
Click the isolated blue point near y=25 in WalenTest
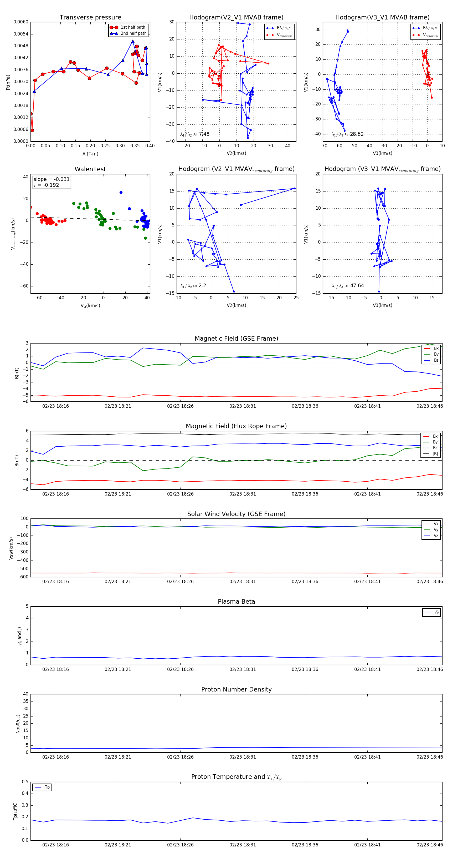[x=121, y=192]
